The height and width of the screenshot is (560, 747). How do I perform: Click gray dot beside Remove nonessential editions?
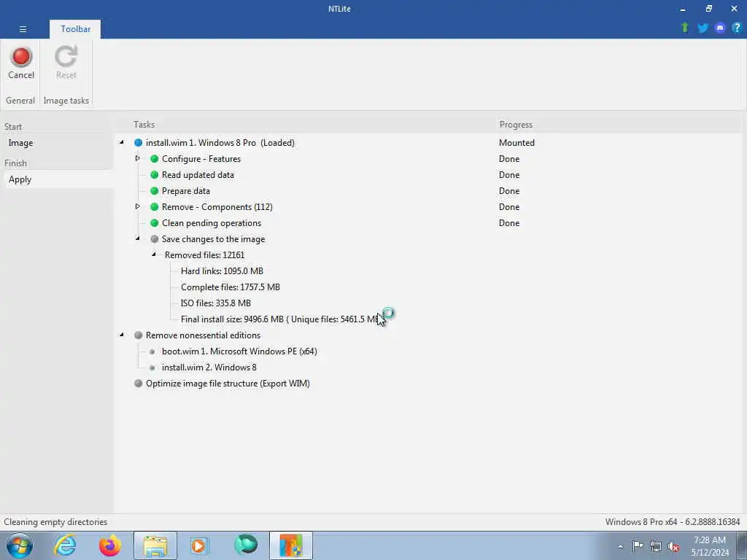[138, 335]
